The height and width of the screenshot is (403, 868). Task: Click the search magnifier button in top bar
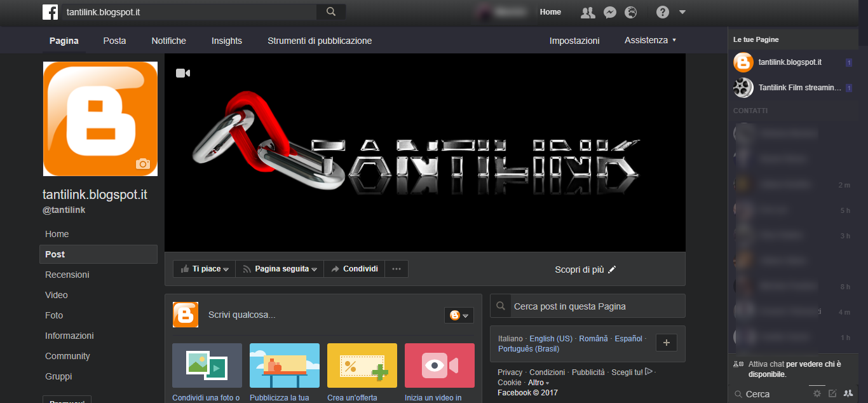pos(331,11)
